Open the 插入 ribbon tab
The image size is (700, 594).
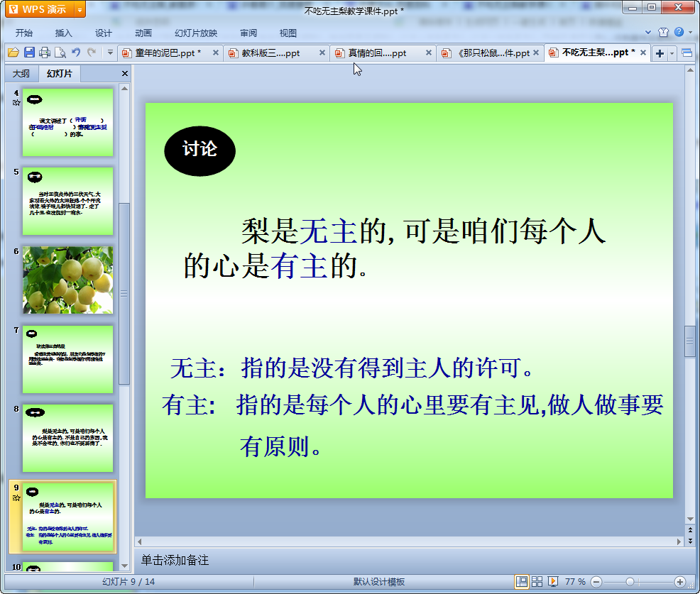pyautogui.click(x=63, y=33)
